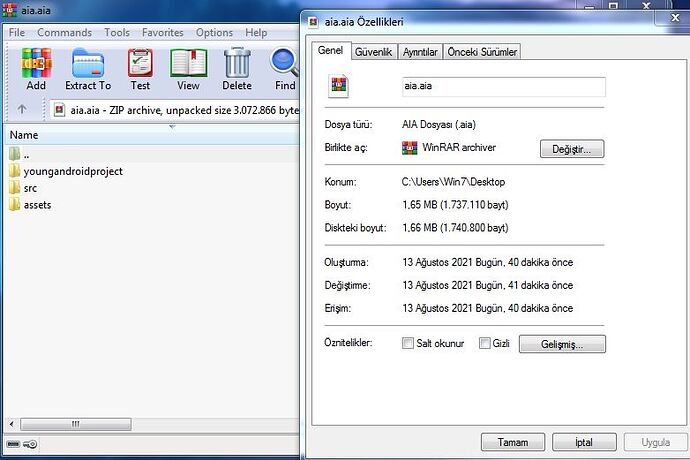Switch to the Güvenlik tab
This screenshot has height=460, width=690.
pos(374,52)
